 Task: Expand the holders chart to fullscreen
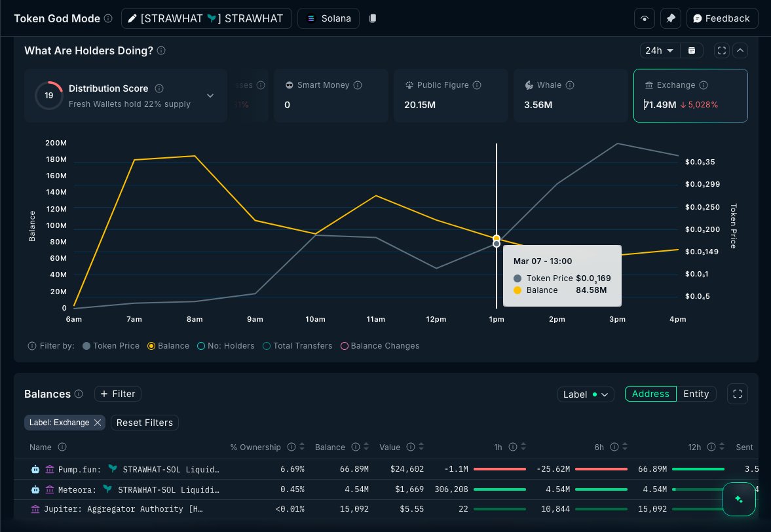tap(721, 50)
